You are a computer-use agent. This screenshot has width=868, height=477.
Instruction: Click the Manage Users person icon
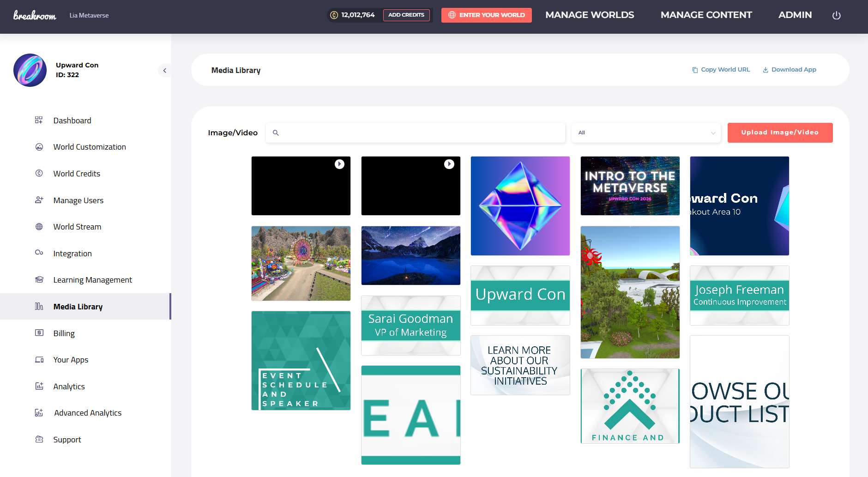39,200
